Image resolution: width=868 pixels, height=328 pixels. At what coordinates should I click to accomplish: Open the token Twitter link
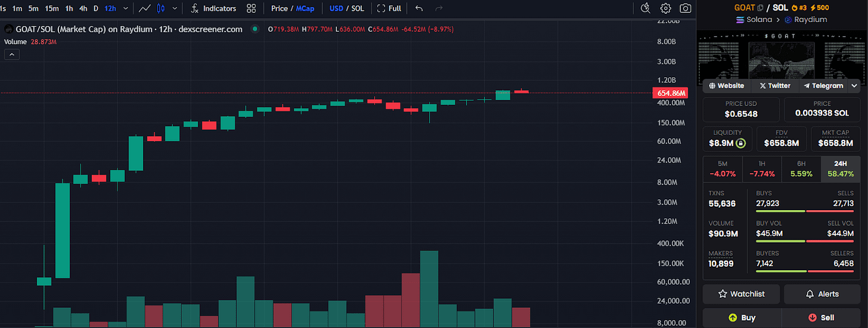(x=774, y=86)
